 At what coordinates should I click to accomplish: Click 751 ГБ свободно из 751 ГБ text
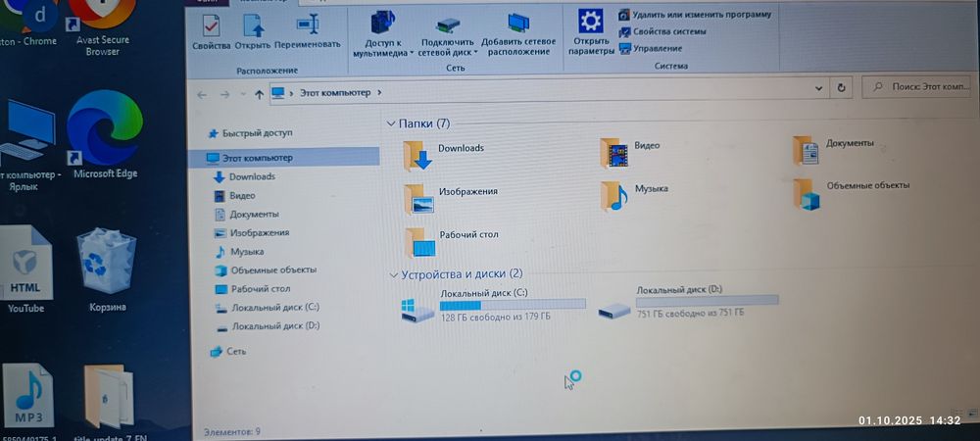click(690, 313)
